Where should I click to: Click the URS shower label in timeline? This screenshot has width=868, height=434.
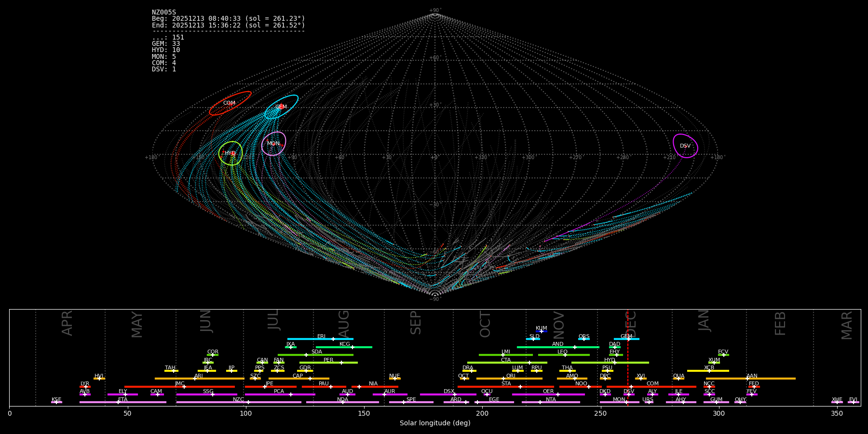[x=648, y=400]
